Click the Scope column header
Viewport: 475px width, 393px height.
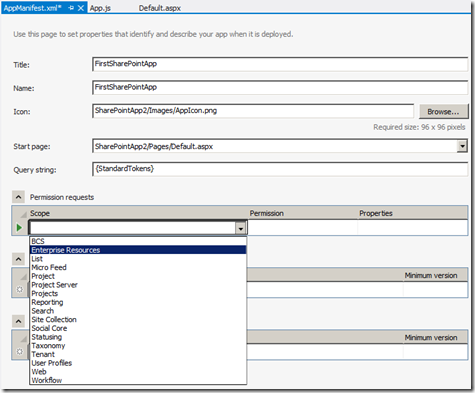[x=137, y=213]
